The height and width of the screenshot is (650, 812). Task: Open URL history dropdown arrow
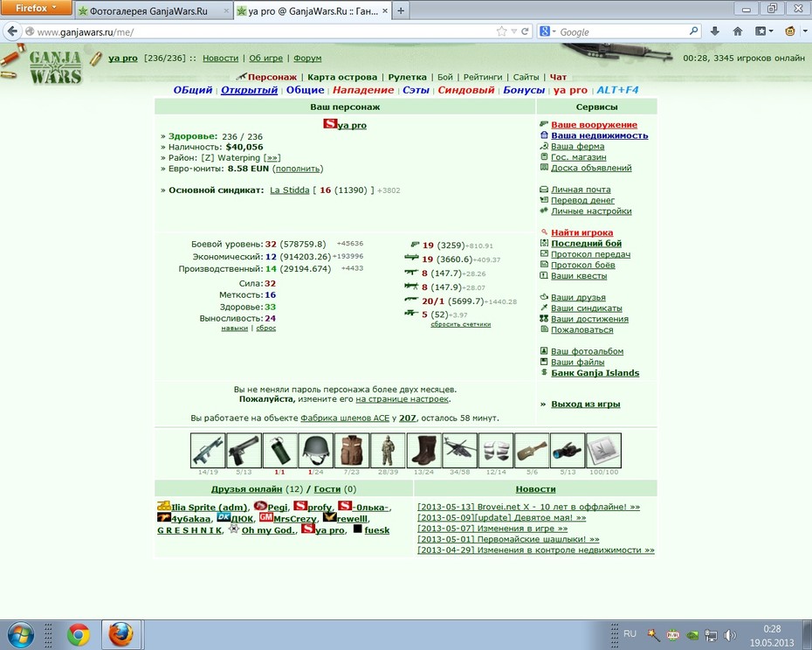coord(513,31)
